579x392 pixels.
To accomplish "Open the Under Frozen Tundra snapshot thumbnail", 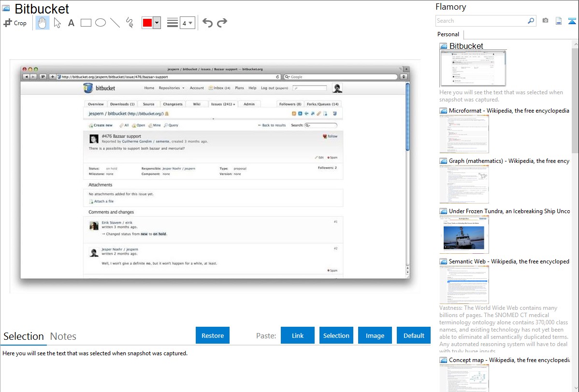I will (x=464, y=234).
